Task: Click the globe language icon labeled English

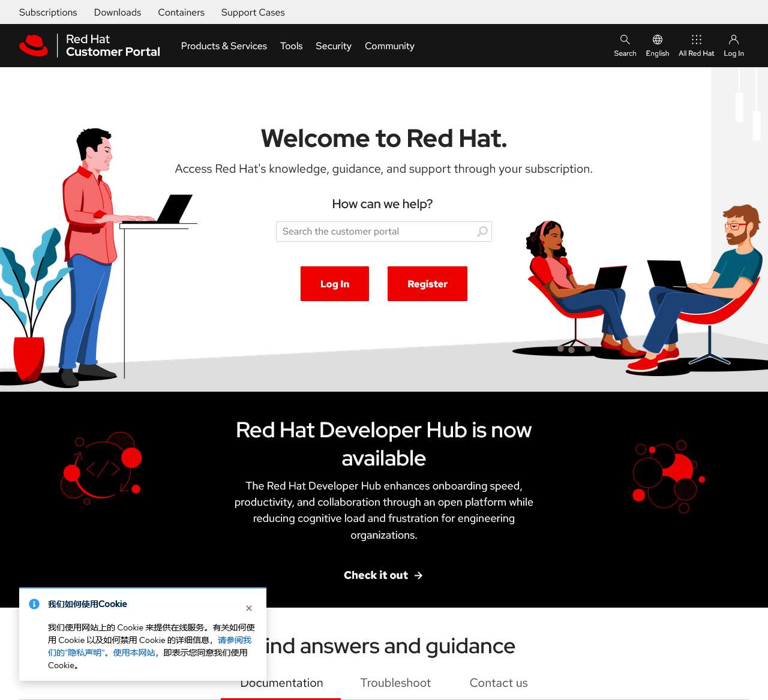Action: tap(657, 41)
